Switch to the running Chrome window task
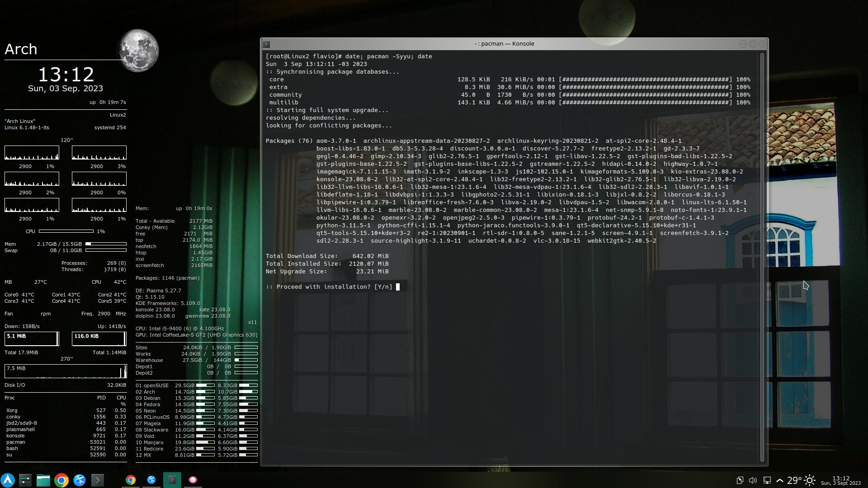The width and height of the screenshot is (868, 488). click(x=131, y=480)
